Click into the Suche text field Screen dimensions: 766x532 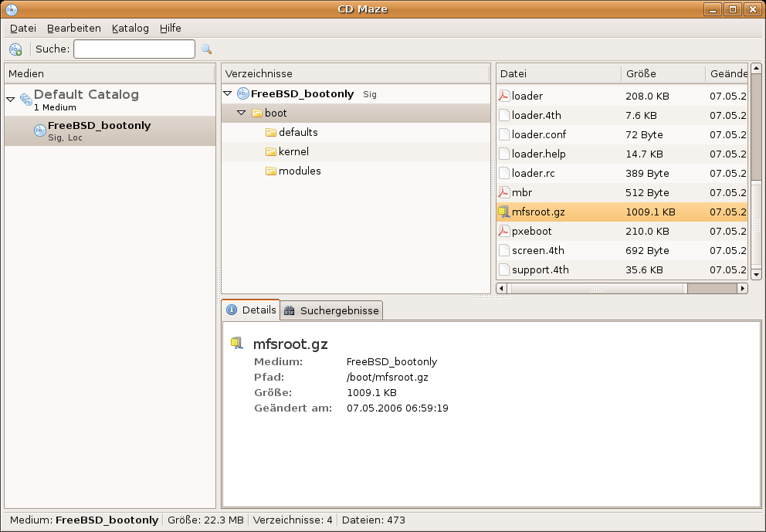[x=134, y=49]
